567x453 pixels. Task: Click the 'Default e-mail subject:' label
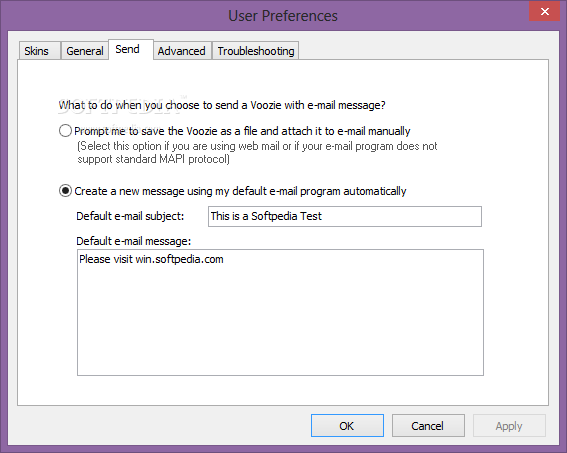pyautogui.click(x=130, y=216)
